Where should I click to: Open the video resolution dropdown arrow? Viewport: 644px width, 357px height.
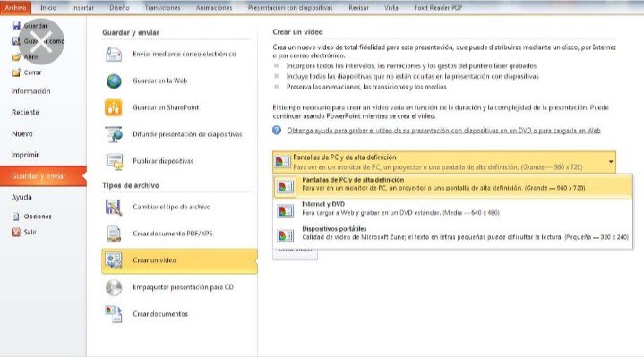click(611, 162)
